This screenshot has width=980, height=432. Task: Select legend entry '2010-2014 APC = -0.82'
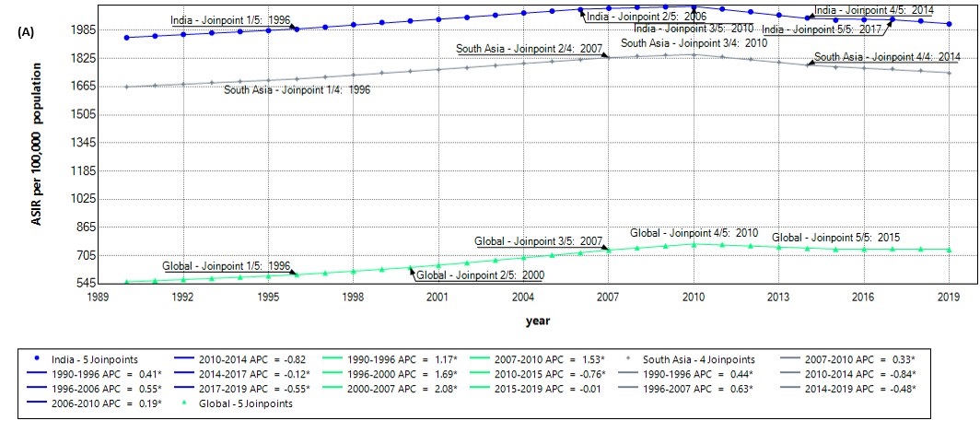(241, 358)
